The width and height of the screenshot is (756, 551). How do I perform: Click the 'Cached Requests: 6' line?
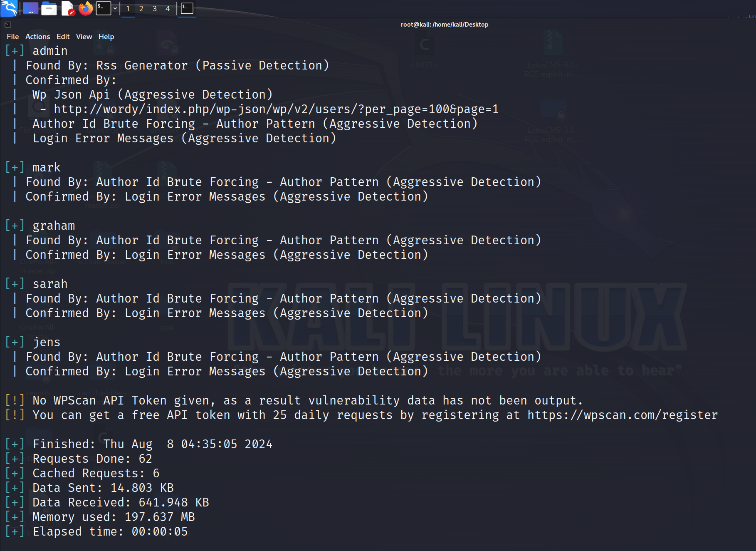coord(82,473)
